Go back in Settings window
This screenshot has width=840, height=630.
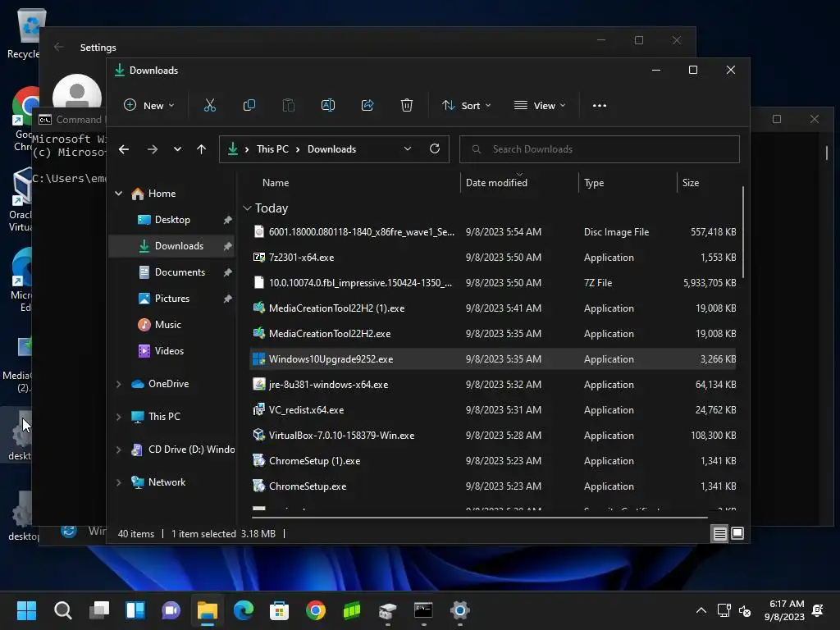pos(59,47)
